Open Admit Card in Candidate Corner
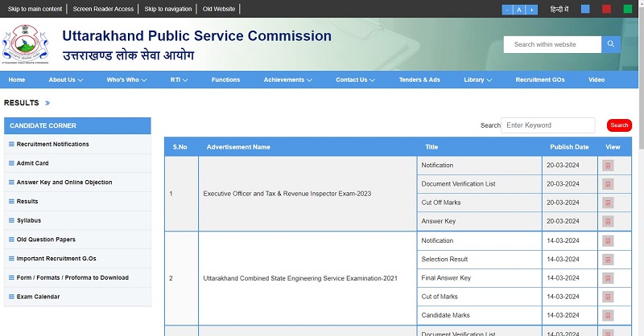 point(33,163)
